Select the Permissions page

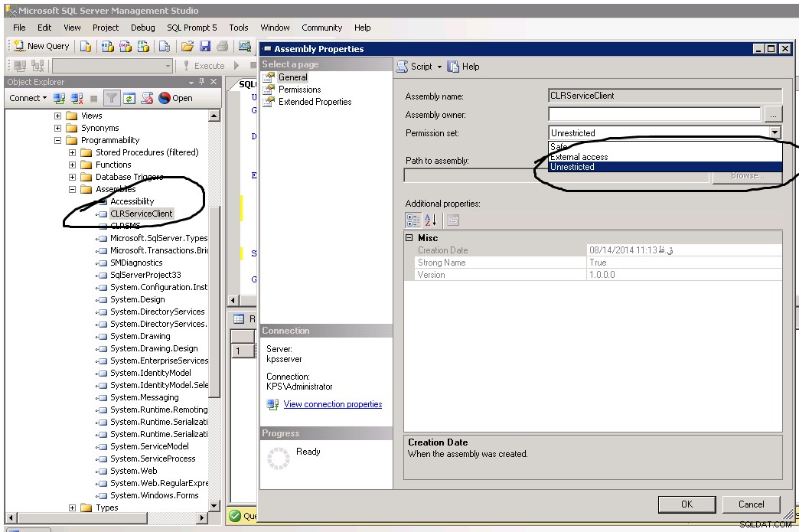pyautogui.click(x=300, y=89)
